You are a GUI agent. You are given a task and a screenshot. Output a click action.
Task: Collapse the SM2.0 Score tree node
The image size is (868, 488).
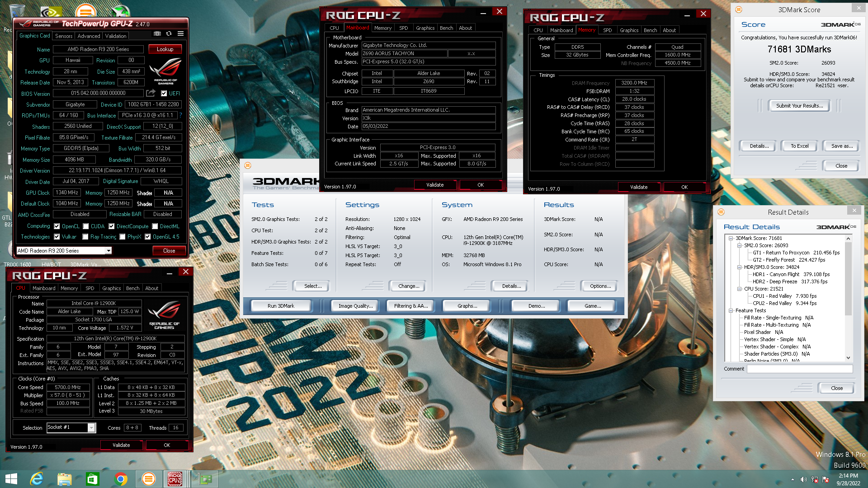pos(740,245)
